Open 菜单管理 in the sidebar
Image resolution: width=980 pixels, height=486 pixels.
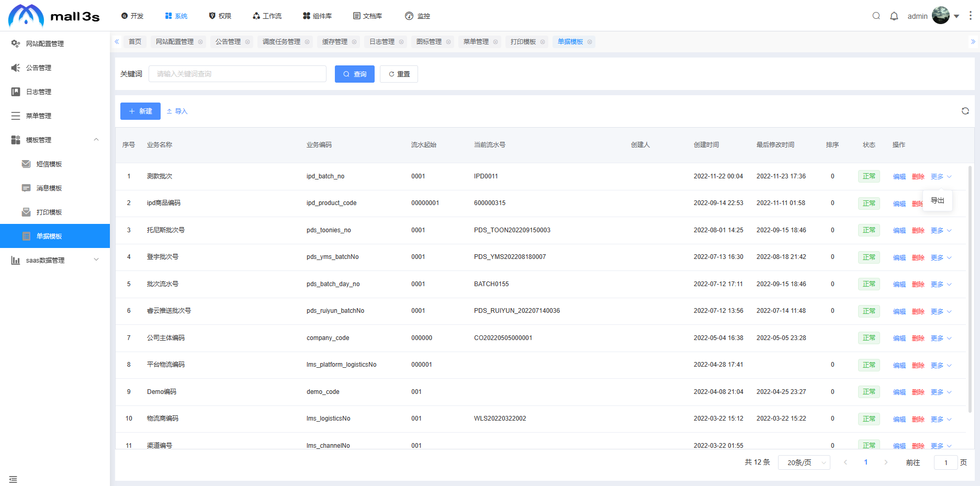click(55, 116)
